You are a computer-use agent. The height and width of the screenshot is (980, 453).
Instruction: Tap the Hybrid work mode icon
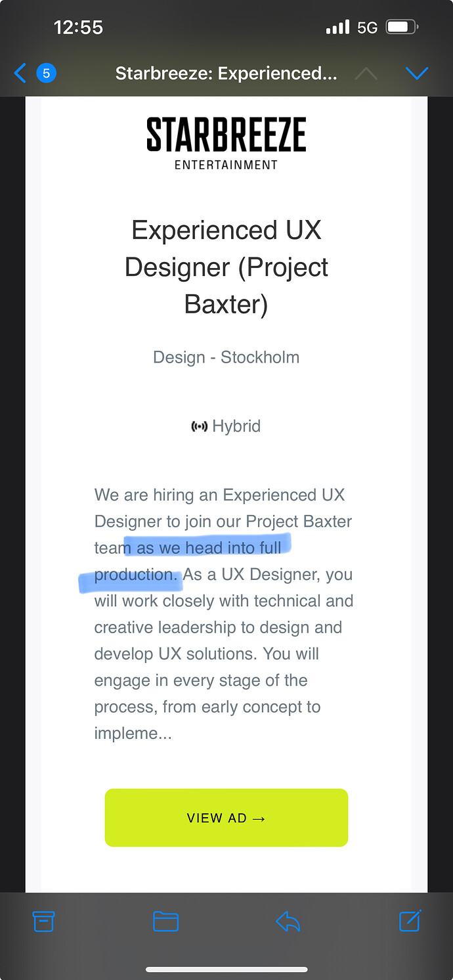tap(199, 427)
